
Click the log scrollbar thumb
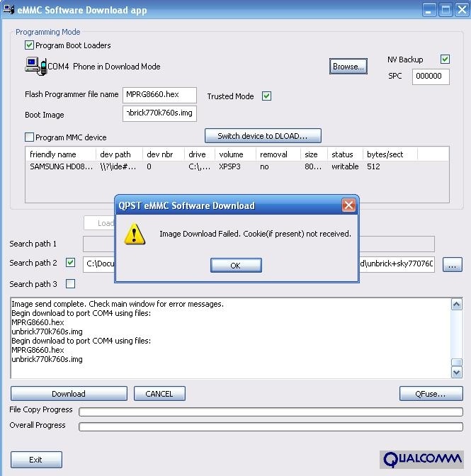[x=457, y=363]
